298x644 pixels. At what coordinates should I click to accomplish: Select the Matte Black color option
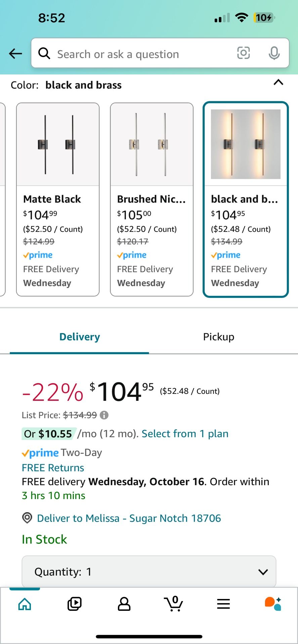58,199
